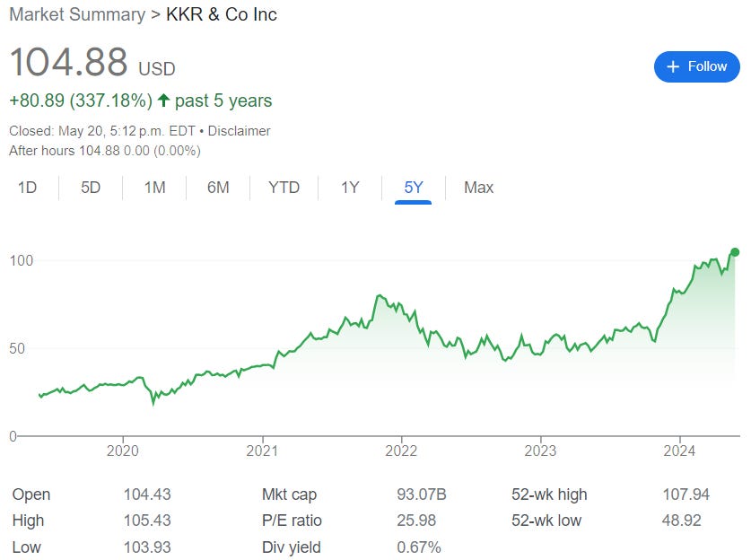Image resolution: width=751 pixels, height=560 pixels.
Task: Select the active 5Y tab
Action: (414, 188)
